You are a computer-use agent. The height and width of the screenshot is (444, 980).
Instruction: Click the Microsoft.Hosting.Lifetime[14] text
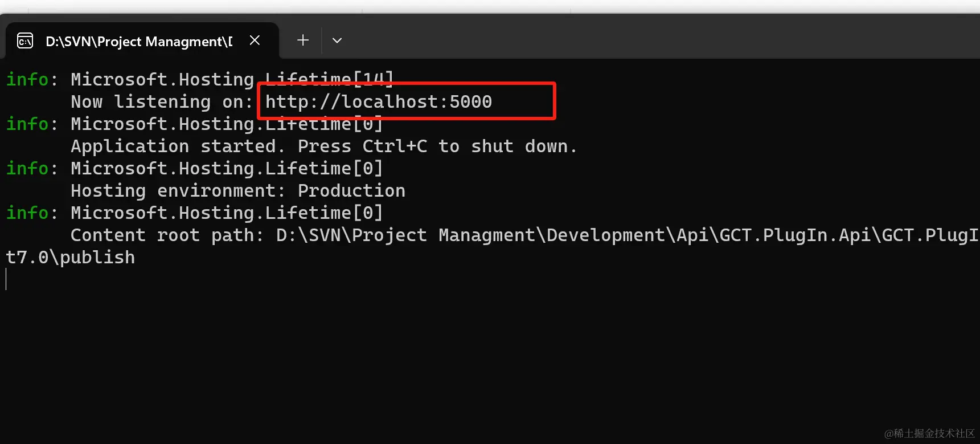[232, 79]
